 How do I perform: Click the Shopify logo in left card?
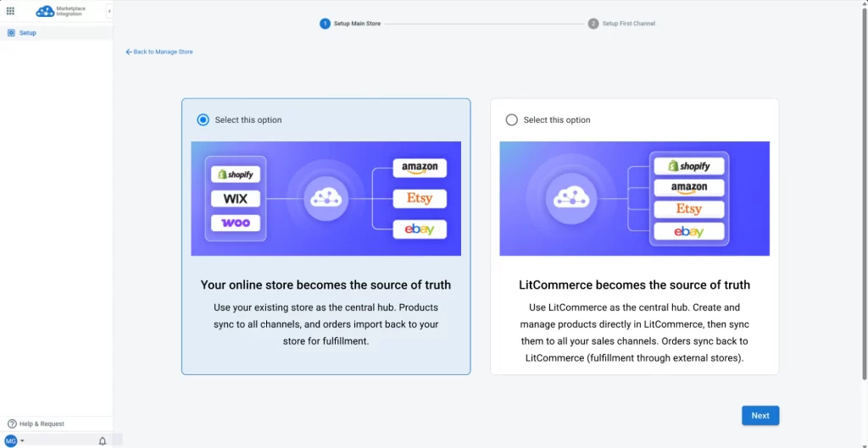point(236,174)
